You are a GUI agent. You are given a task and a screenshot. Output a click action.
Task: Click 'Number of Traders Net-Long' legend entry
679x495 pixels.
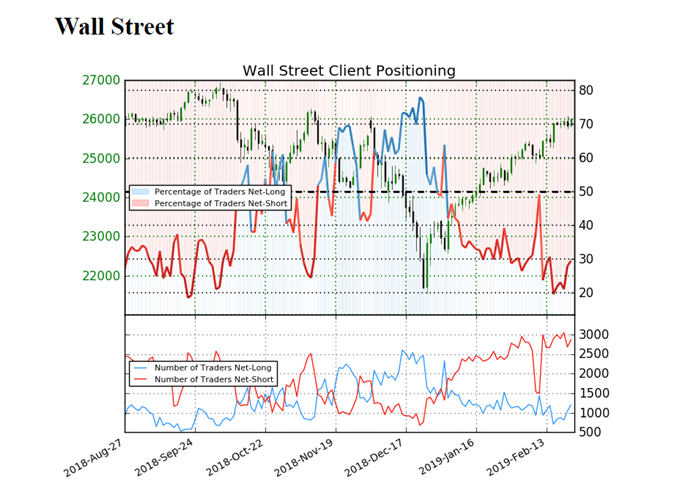click(x=213, y=368)
